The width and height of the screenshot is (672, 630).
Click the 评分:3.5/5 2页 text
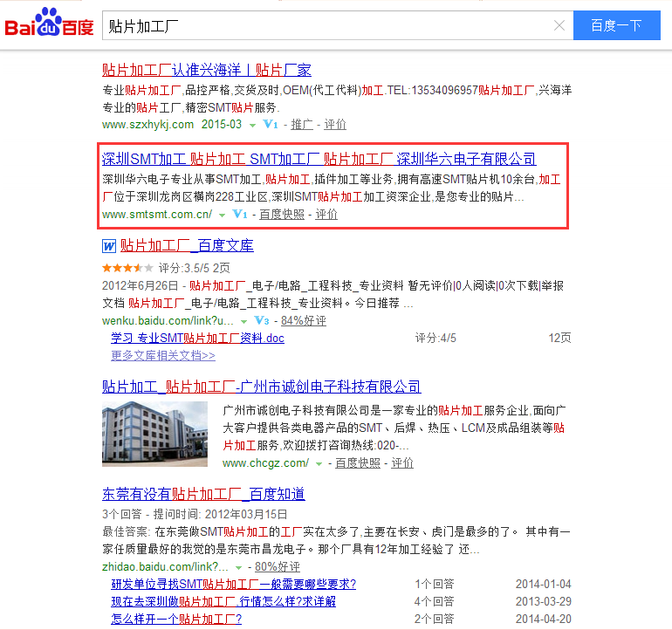click(x=194, y=268)
